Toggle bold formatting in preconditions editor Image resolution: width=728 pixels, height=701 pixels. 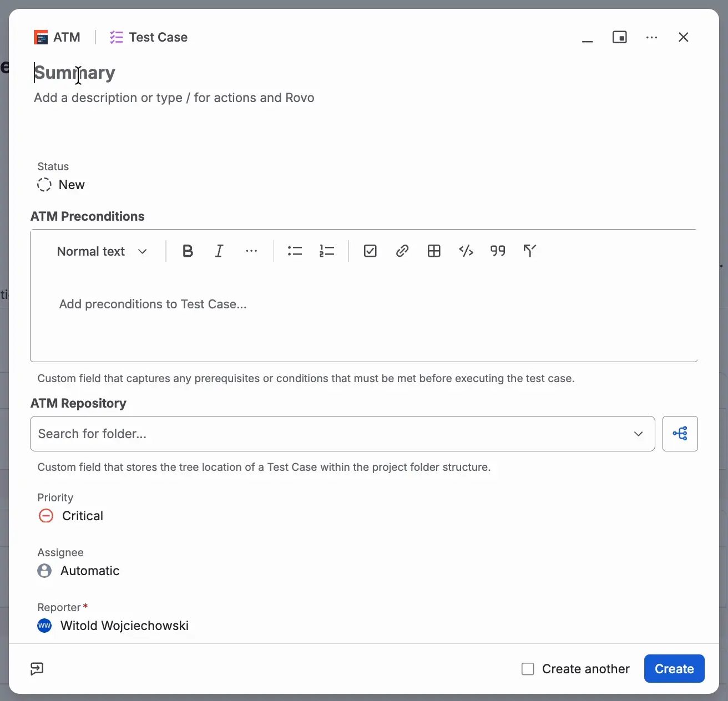point(188,251)
